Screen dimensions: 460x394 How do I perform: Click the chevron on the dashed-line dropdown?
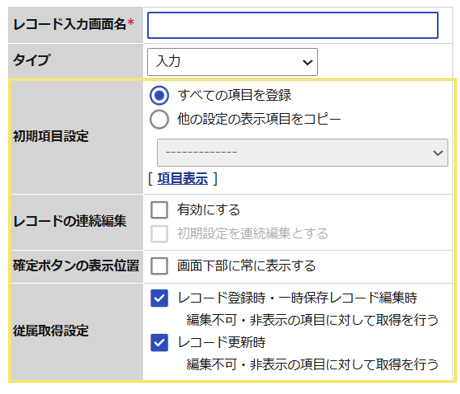[x=437, y=153]
